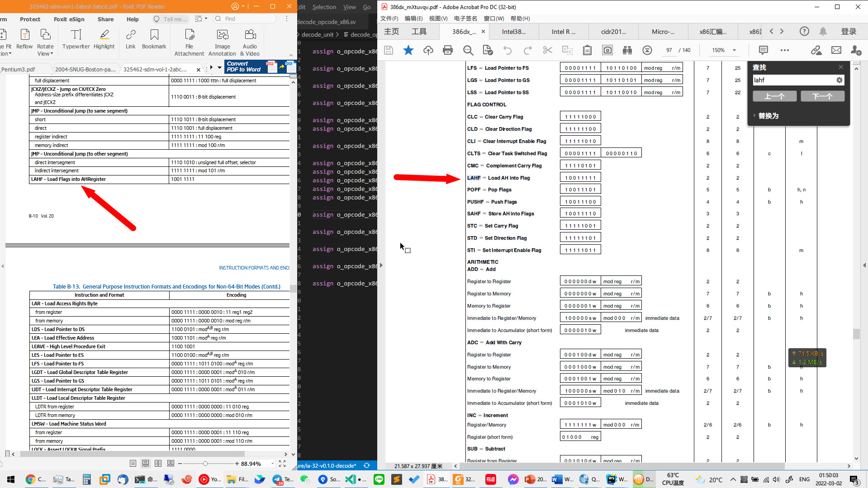868x488 pixels.
Task: Open the Foxit eSign tab
Action: pos(69,19)
